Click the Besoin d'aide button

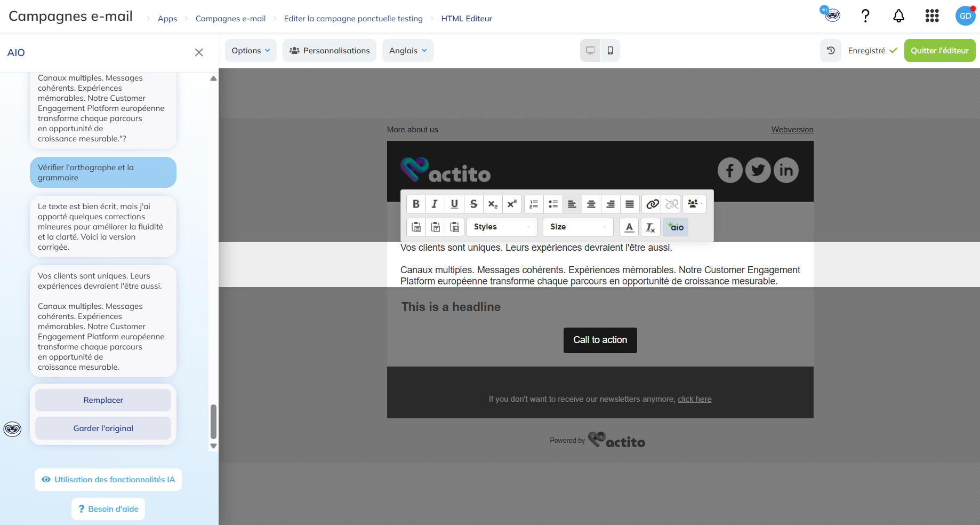pyautogui.click(x=108, y=509)
